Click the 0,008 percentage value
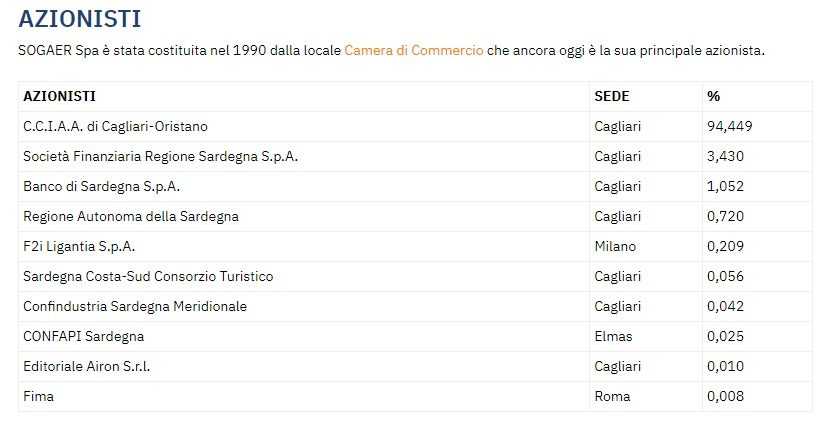The width and height of the screenshot is (826, 439). (725, 397)
